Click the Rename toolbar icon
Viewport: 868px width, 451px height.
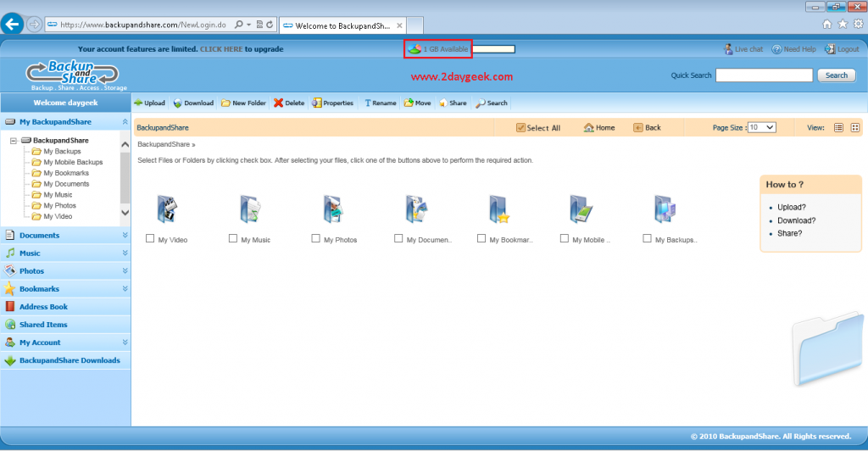[368, 103]
